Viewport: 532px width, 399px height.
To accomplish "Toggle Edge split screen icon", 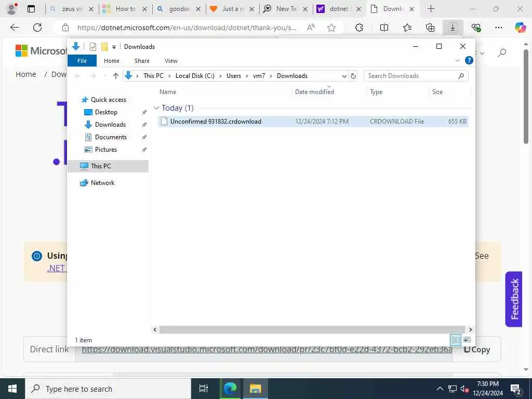I will point(384,28).
